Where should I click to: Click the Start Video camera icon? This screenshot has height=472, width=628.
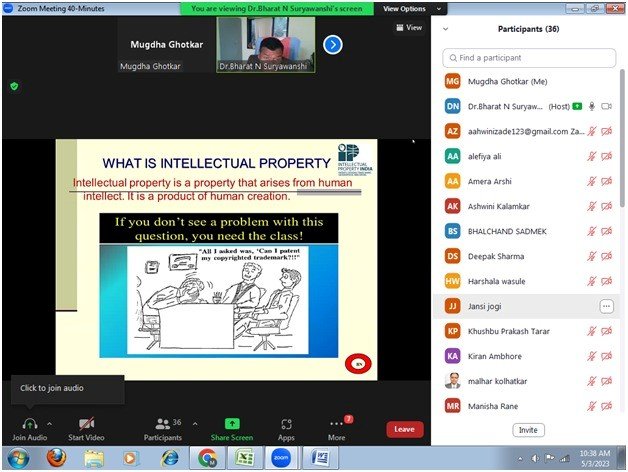point(87,424)
